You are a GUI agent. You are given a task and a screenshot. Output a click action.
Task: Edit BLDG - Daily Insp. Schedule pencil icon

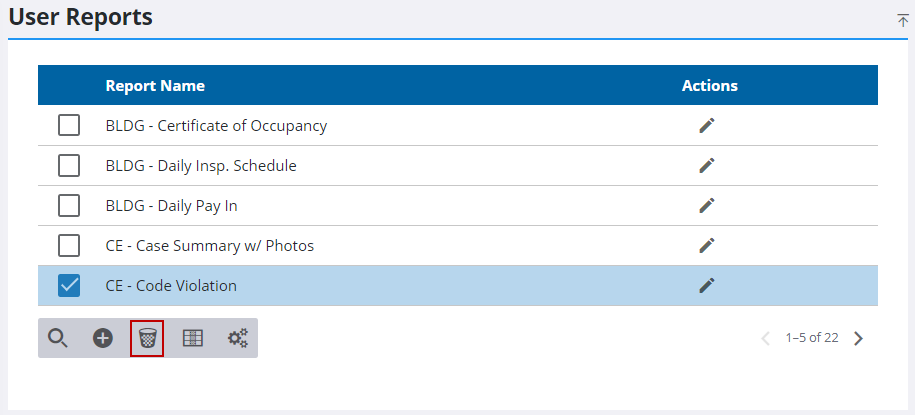point(707,165)
